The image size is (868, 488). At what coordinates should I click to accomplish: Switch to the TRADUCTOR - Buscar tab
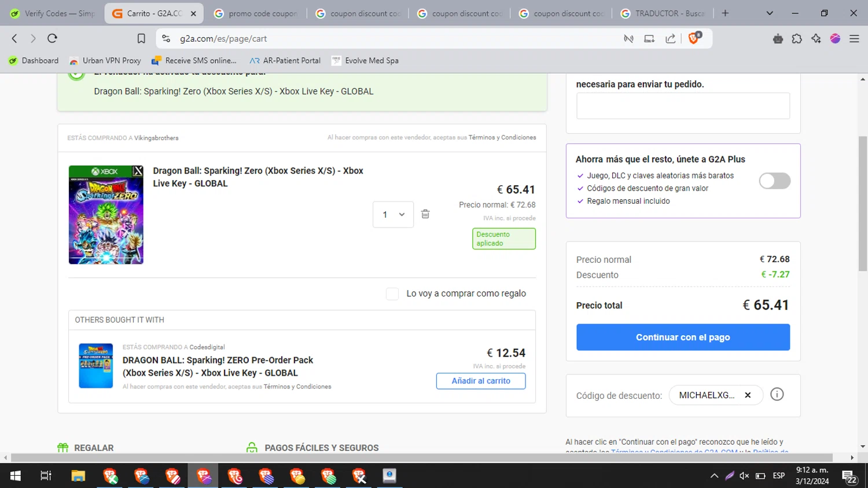(x=663, y=13)
